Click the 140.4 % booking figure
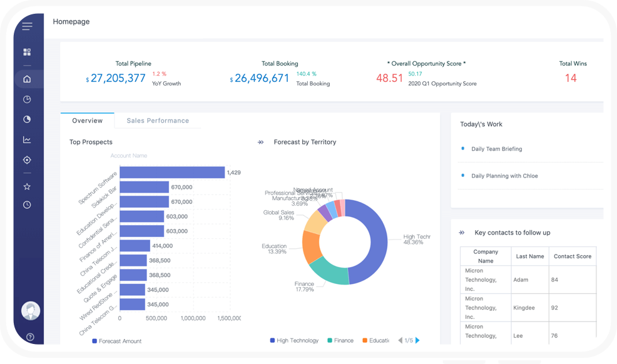 (307, 74)
